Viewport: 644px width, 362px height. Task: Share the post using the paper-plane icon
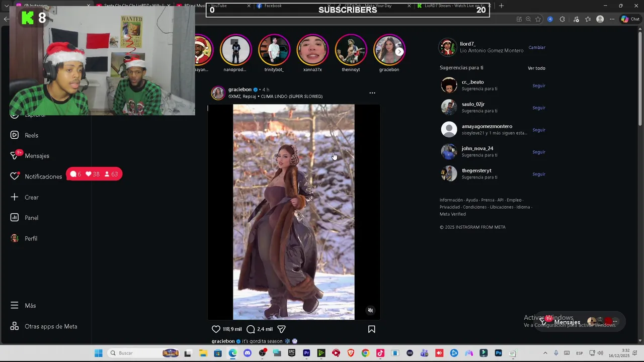click(x=282, y=329)
